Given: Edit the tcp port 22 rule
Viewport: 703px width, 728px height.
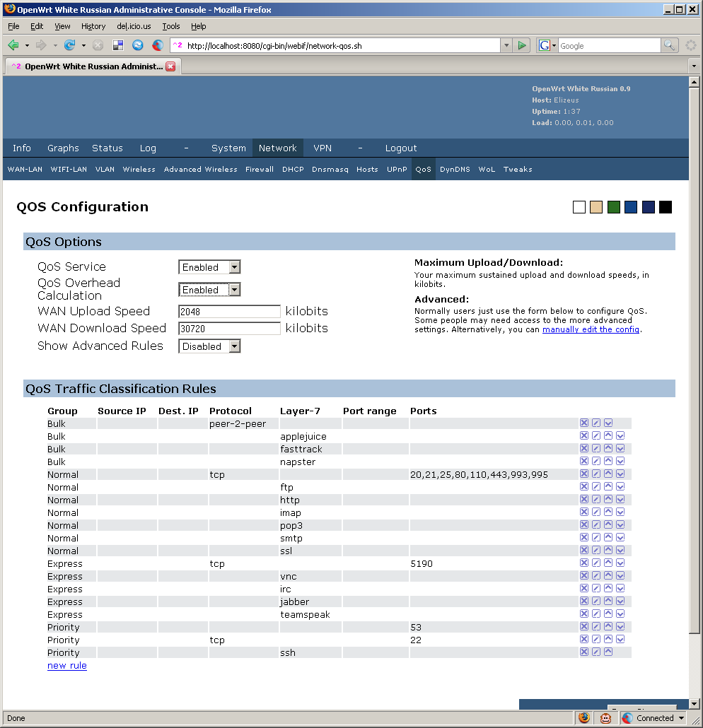Looking at the screenshot, I should [596, 640].
